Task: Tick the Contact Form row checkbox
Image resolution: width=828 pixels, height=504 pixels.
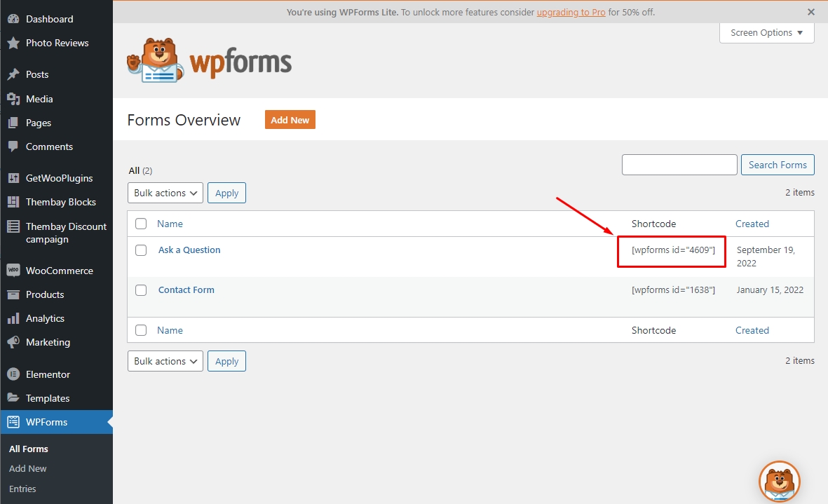Action: pyautogui.click(x=141, y=290)
